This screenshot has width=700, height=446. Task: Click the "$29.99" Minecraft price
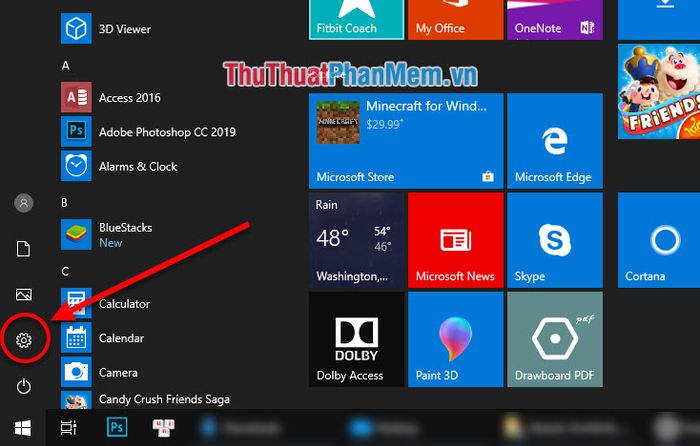point(384,125)
